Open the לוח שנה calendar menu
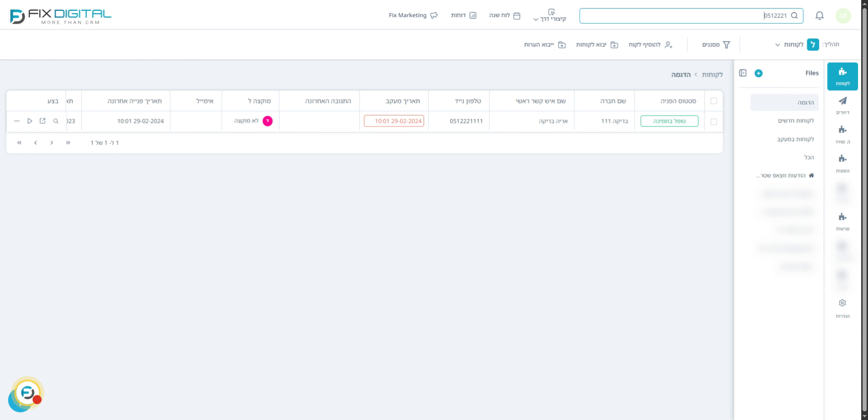The height and width of the screenshot is (420, 868). point(505,15)
